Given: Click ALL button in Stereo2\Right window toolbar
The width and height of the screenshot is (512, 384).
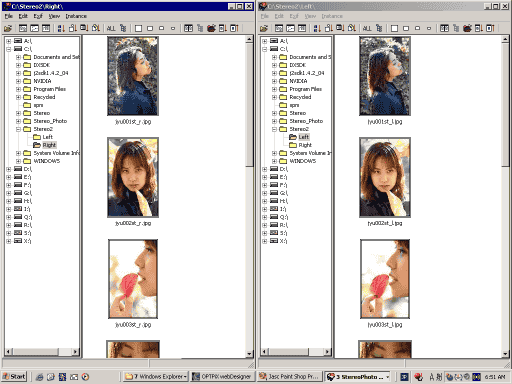Looking at the screenshot, I should [x=111, y=28].
